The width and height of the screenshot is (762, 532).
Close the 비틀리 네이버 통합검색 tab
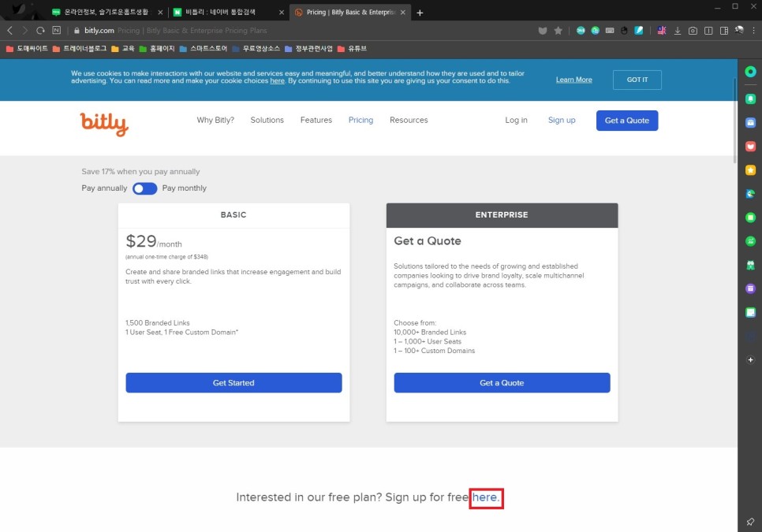coord(282,13)
